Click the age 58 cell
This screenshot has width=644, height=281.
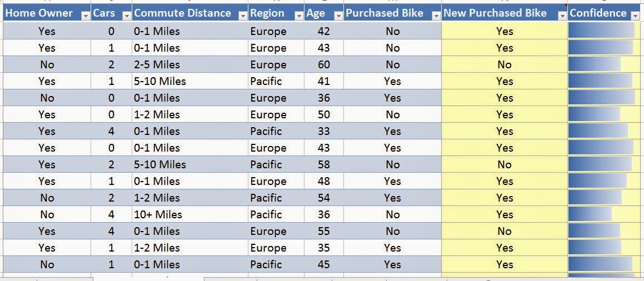point(323,164)
